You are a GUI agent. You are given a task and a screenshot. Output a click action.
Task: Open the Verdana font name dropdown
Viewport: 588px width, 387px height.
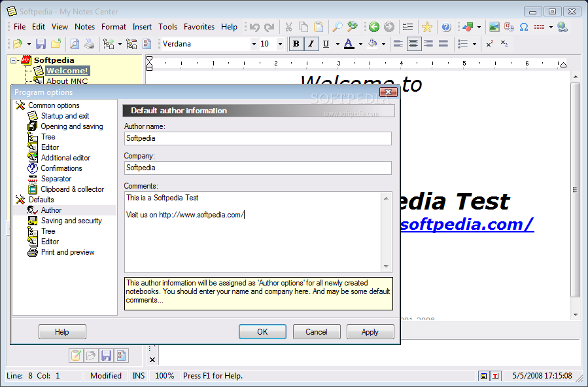(x=254, y=44)
